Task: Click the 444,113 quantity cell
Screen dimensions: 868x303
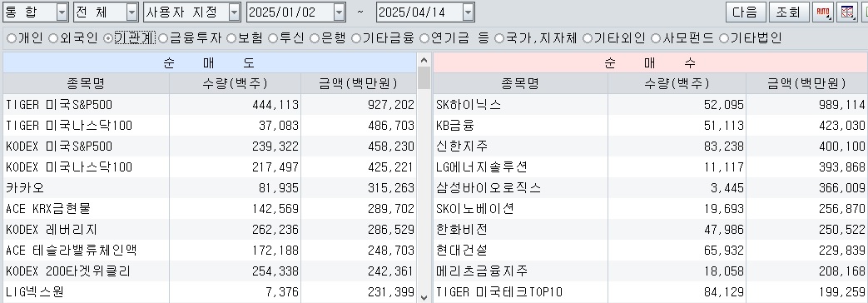Action: click(x=236, y=105)
